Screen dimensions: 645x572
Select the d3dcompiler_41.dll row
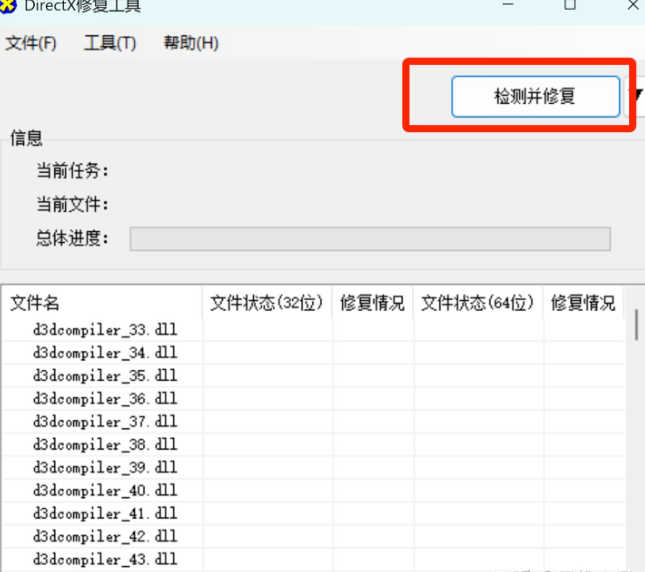pyautogui.click(x=313, y=514)
